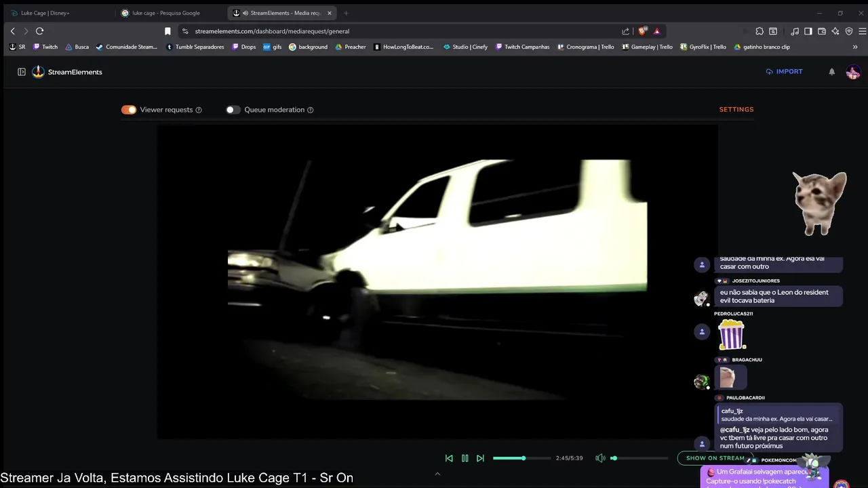Click the video player area
Image resolution: width=868 pixels, height=488 pixels.
pos(437,281)
